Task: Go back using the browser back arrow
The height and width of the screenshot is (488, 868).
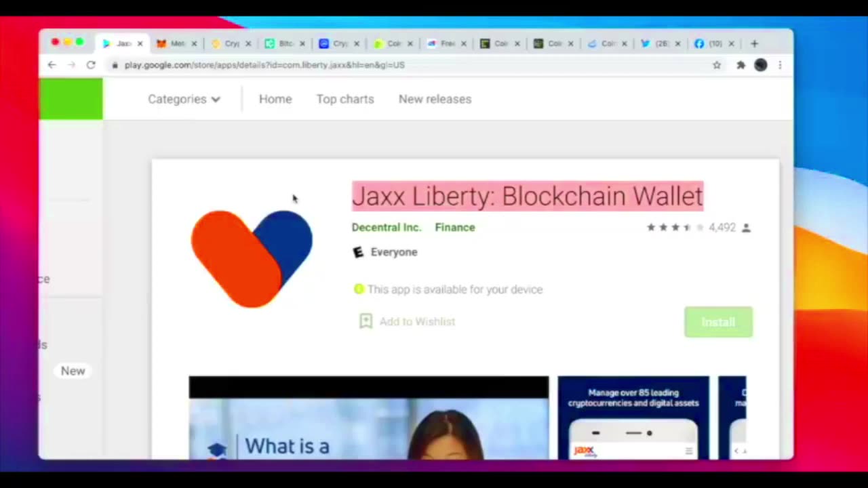Action: 52,64
